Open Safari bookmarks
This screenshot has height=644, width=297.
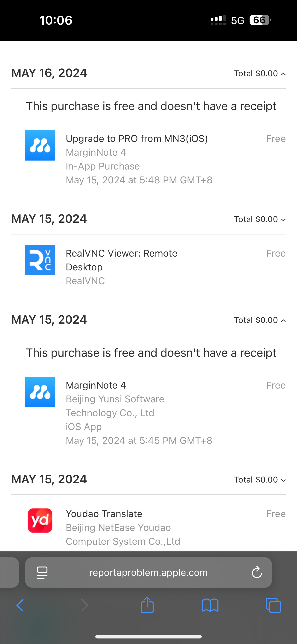[210, 605]
